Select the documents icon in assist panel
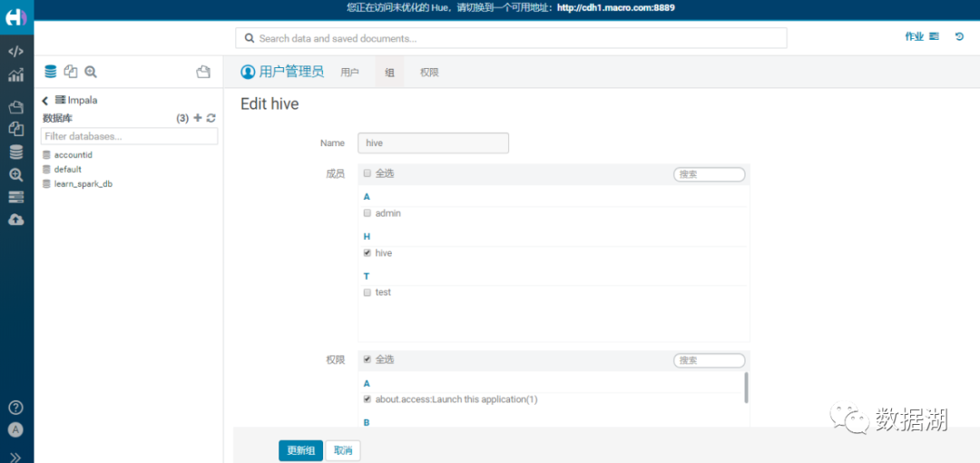The image size is (980, 463). pos(71,72)
